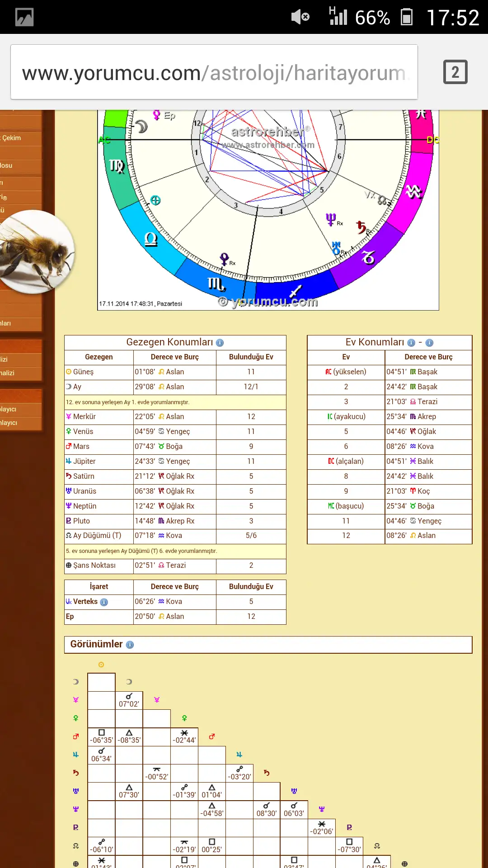Tap the muted volume status icon
Viewport: 488px width, 868px height.
300,17
